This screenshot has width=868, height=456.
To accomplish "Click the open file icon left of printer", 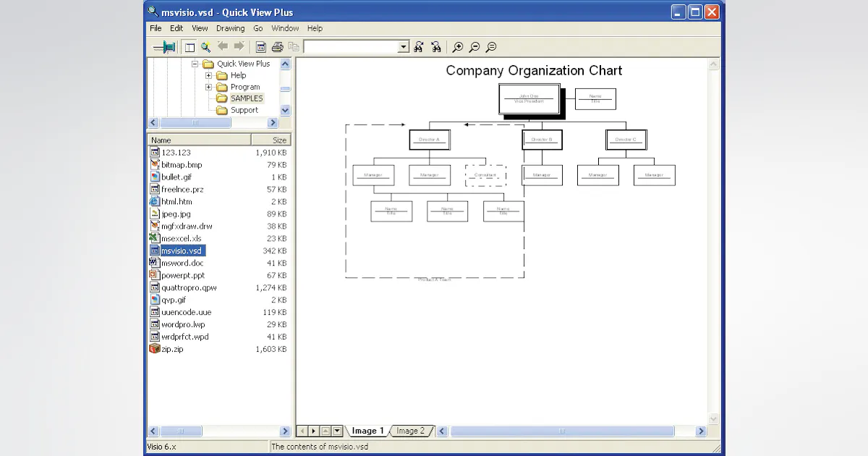I will [x=261, y=47].
